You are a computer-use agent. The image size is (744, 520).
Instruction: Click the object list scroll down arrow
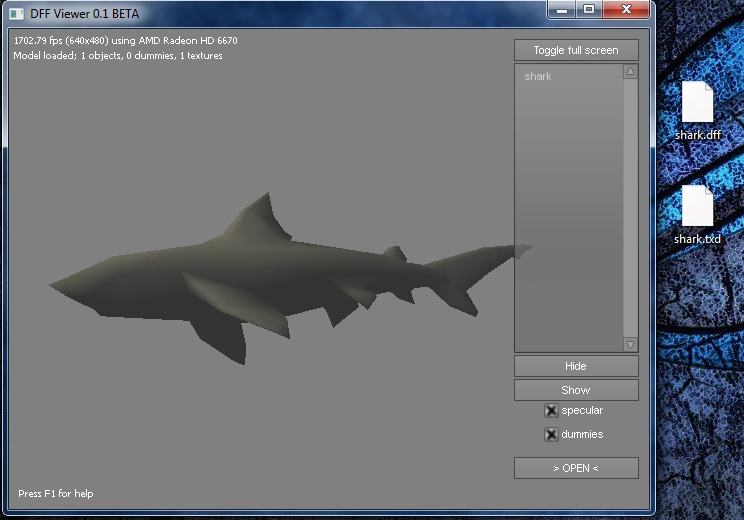(630, 344)
